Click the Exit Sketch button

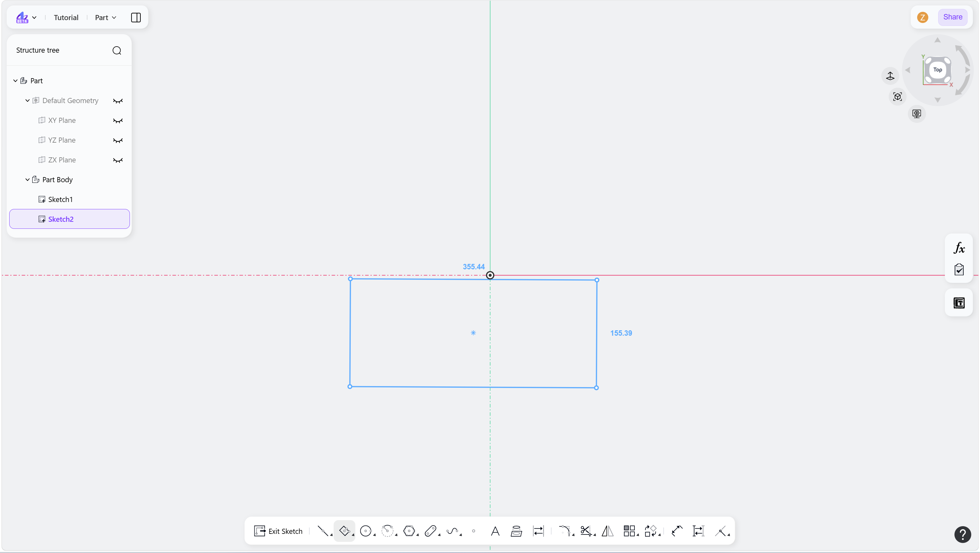pyautogui.click(x=278, y=531)
